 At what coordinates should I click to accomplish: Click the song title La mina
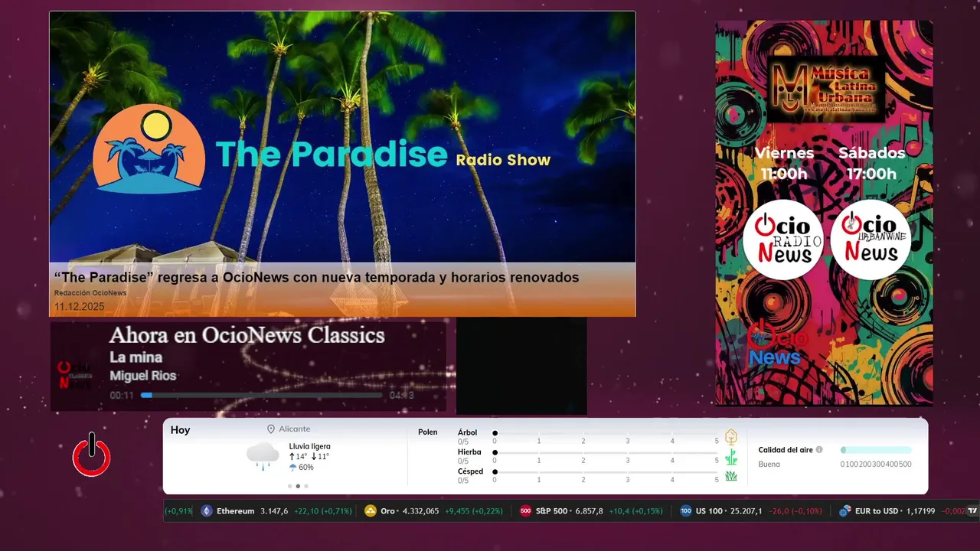[x=136, y=357]
